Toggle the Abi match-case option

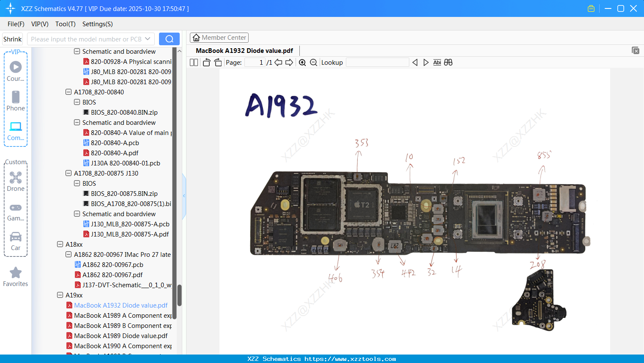coord(437,63)
